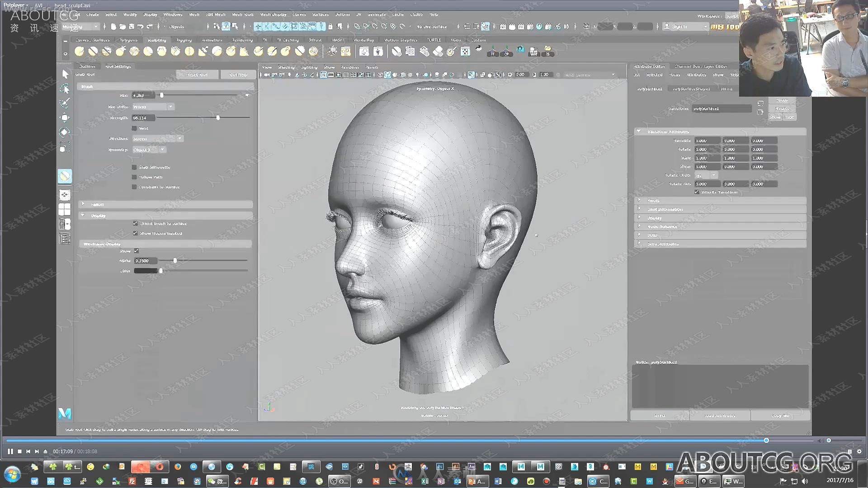Switch to four-pane viewport layout
The height and width of the screenshot is (488, 868).
[x=65, y=209]
